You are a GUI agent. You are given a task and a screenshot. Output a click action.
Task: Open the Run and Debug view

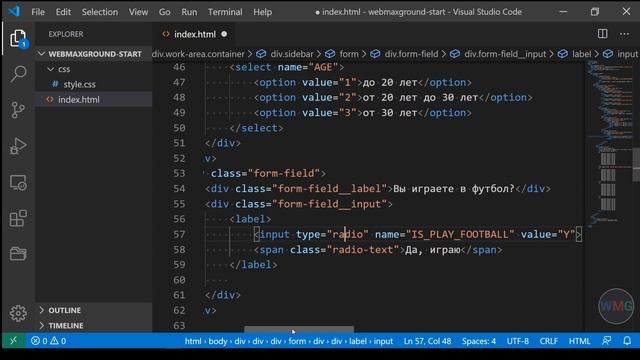18,146
